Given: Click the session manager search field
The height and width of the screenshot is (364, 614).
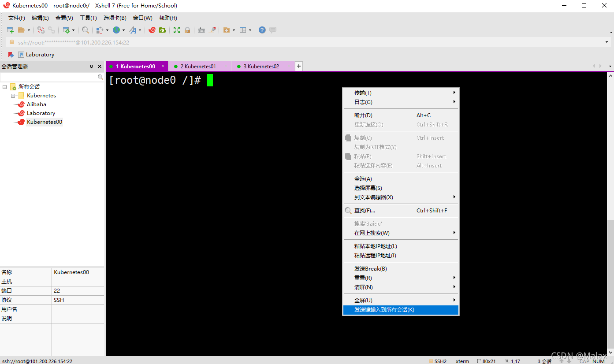Looking at the screenshot, I should click(x=48, y=77).
